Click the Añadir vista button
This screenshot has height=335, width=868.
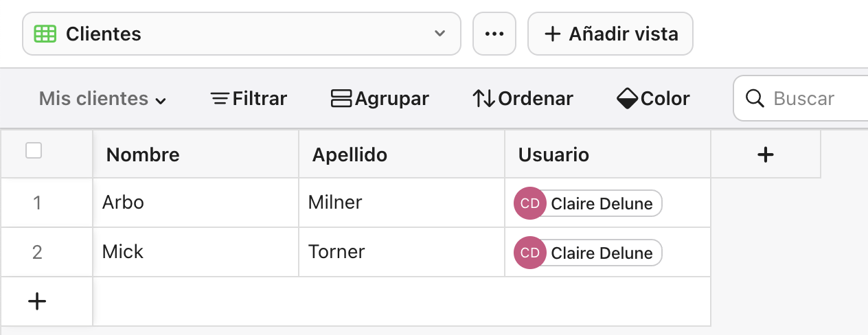[x=610, y=34]
